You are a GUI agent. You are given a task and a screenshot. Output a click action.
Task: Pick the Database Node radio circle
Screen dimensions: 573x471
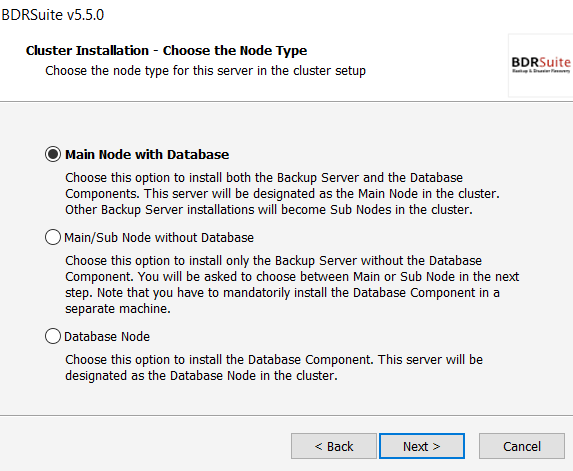point(53,336)
